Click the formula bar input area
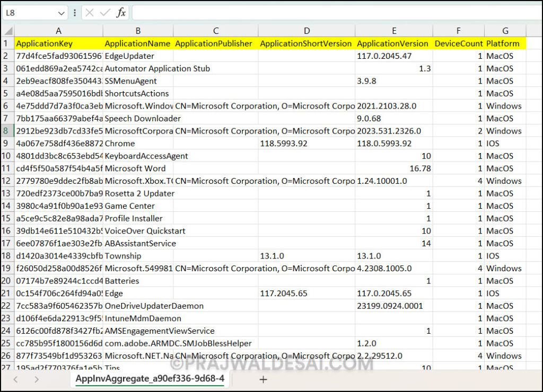Viewport: 543px width, 392px height. point(337,13)
